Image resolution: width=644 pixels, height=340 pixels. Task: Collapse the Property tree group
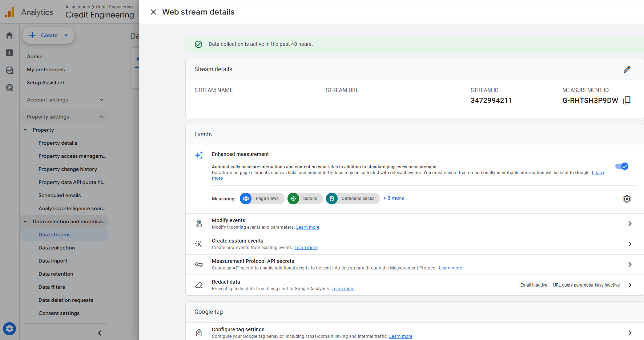point(25,130)
